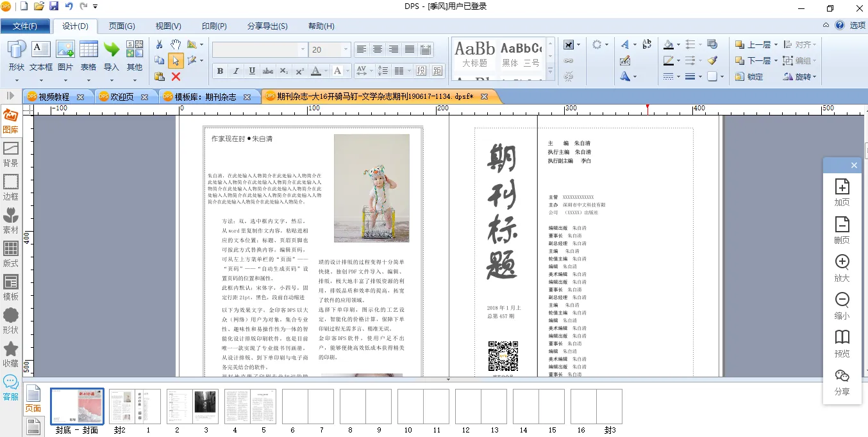
Task: Open the font size dropdown
Action: click(346, 49)
